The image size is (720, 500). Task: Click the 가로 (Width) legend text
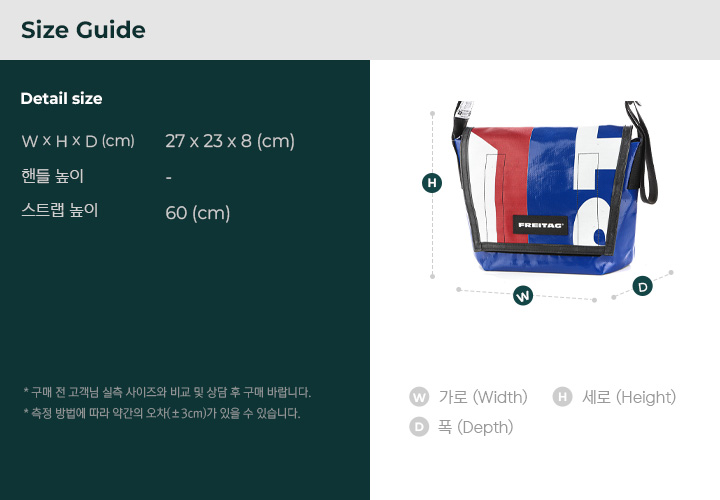[483, 397]
